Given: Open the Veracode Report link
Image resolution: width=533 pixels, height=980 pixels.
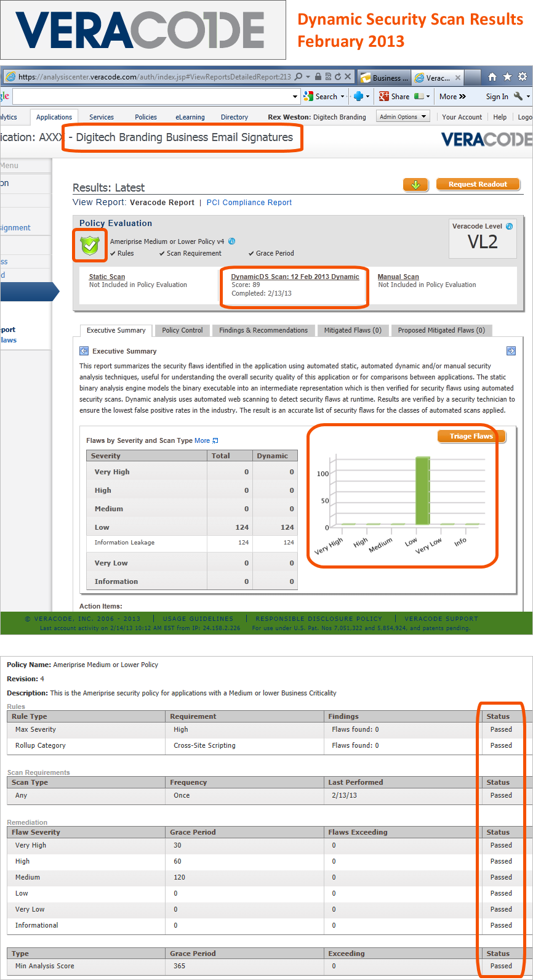Looking at the screenshot, I should [x=162, y=203].
